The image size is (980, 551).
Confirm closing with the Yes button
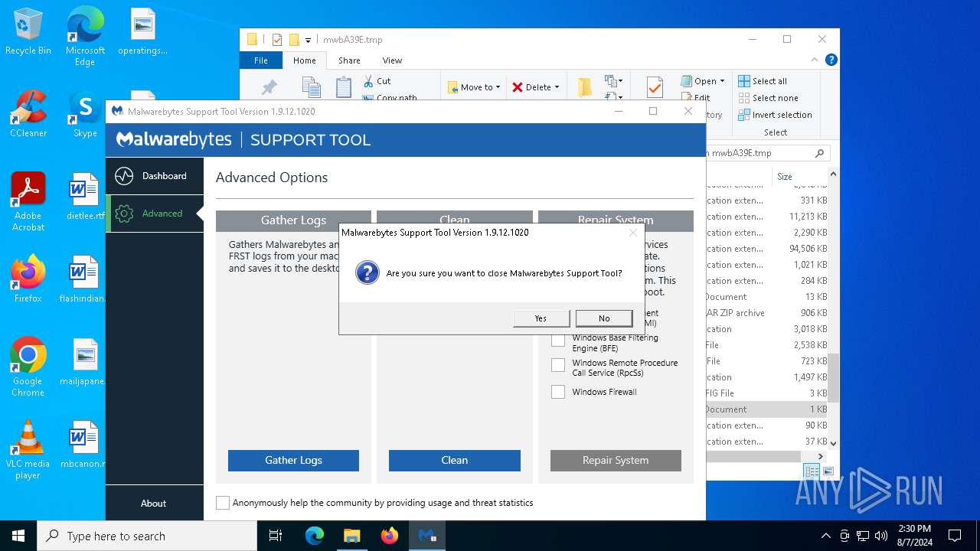tap(541, 318)
